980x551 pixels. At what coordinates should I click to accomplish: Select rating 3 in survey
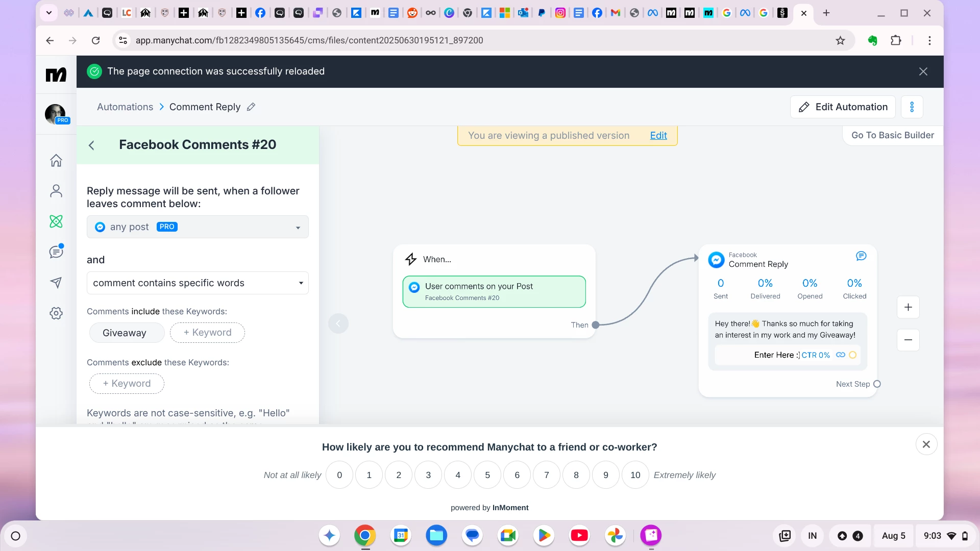[x=428, y=475]
